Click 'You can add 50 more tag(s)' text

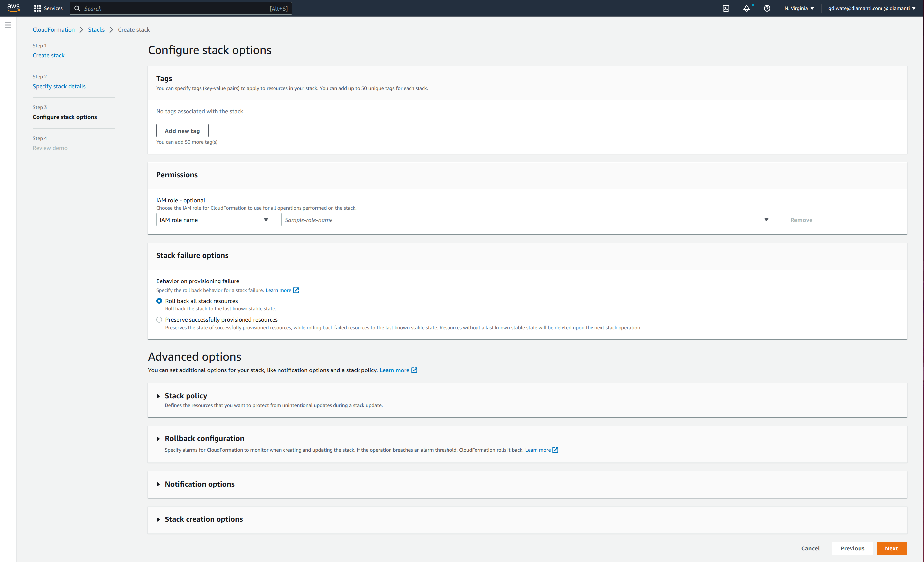click(x=187, y=142)
